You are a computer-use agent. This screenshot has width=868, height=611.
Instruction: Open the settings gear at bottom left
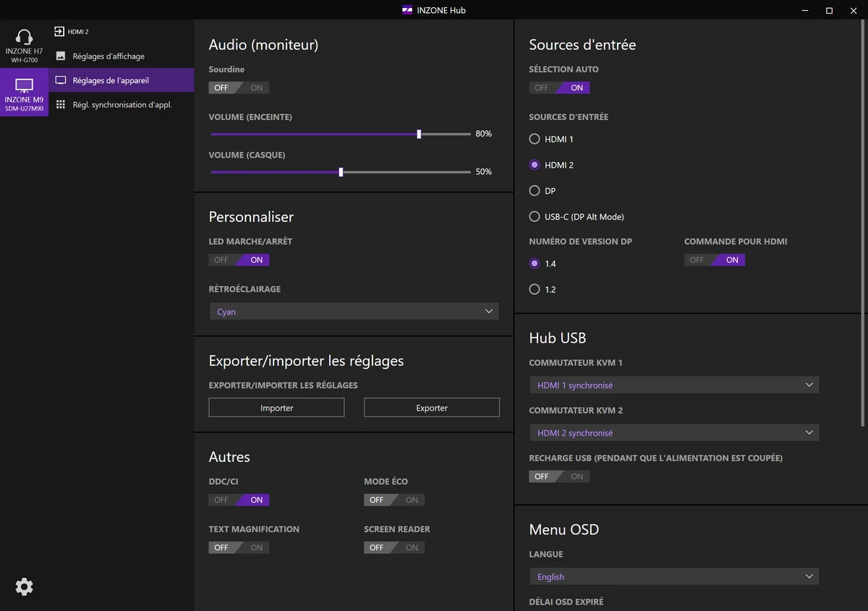(24, 586)
